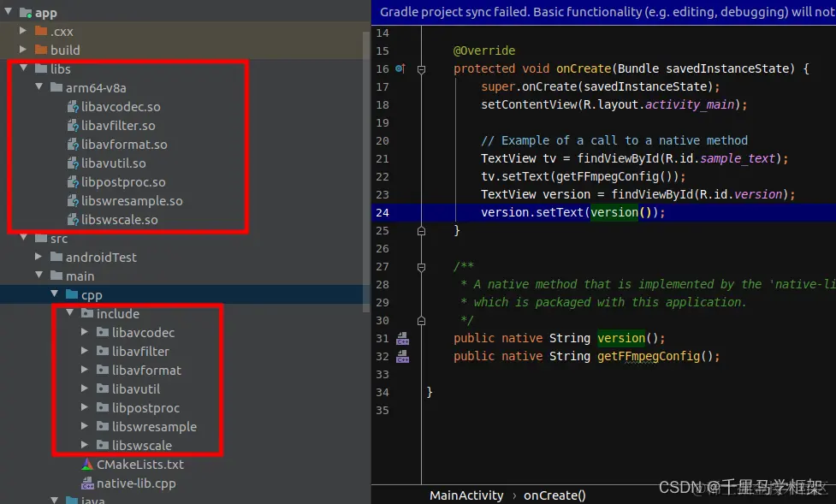Collapse the include folder arrow

click(70, 313)
